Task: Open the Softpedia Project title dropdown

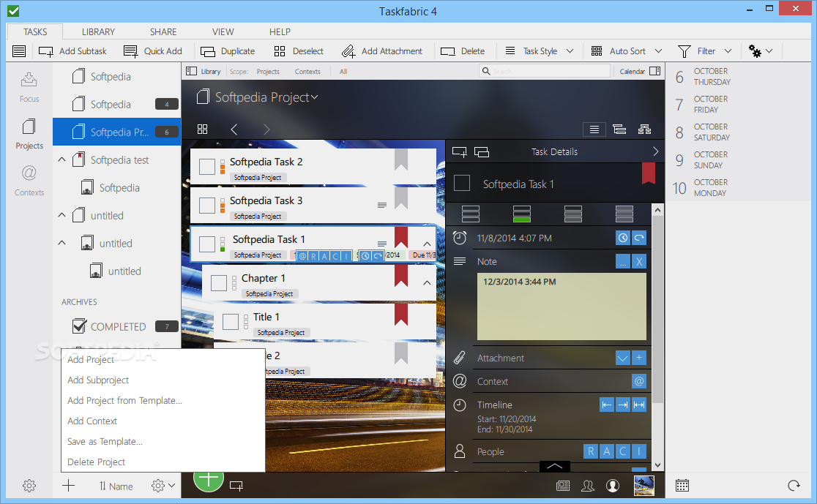Action: point(314,97)
